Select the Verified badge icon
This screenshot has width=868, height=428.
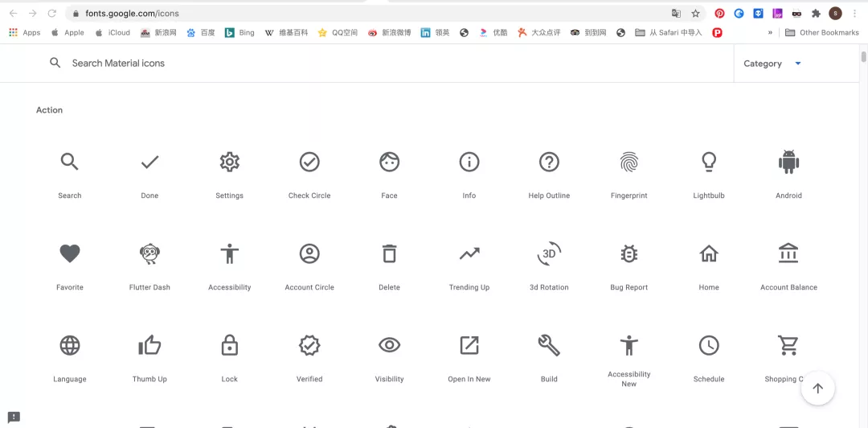pos(309,346)
